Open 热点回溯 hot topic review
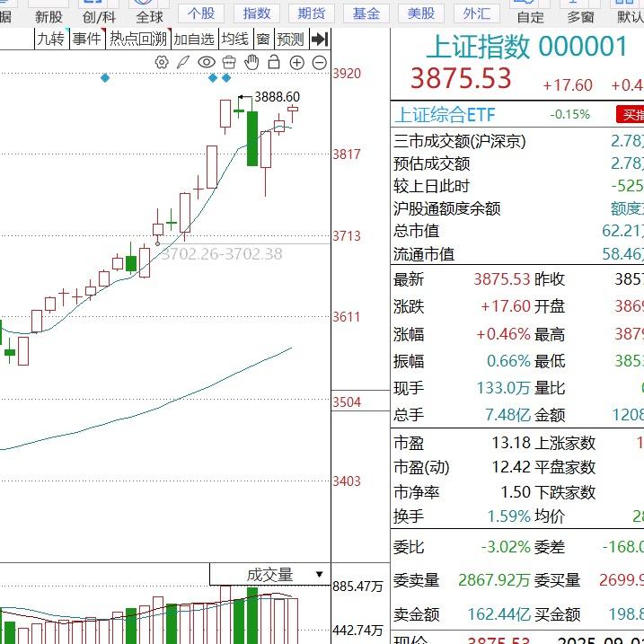The width and height of the screenshot is (644, 644). pyautogui.click(x=138, y=39)
